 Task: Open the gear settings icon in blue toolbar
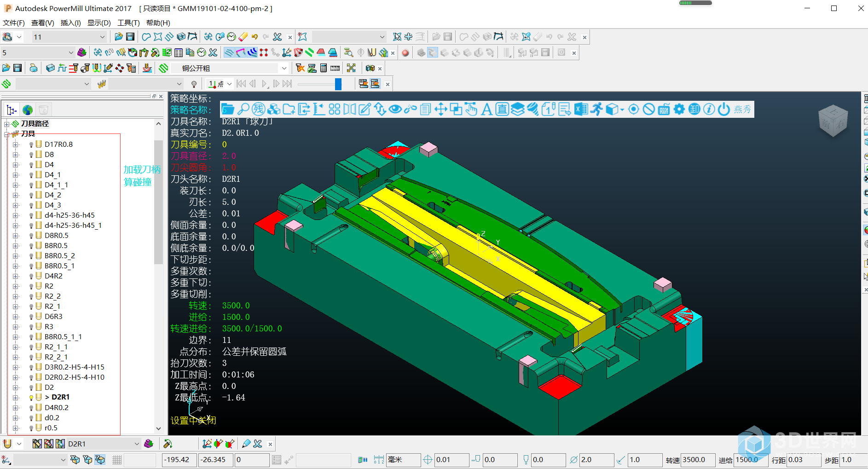679,109
